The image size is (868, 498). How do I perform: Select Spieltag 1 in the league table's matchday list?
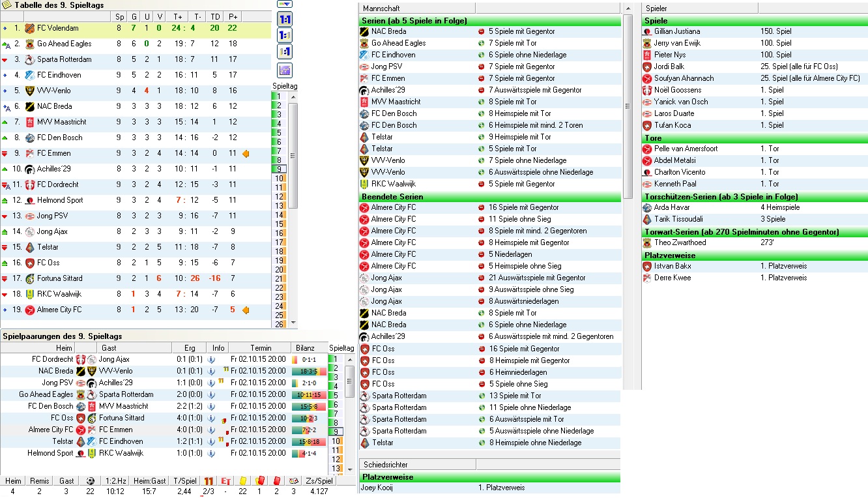pyautogui.click(x=279, y=96)
